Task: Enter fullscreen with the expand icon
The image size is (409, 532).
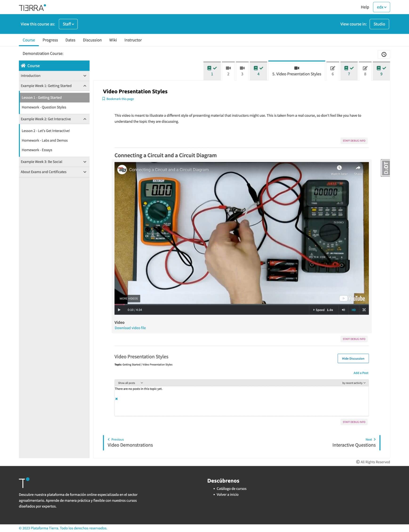Action: tap(364, 310)
